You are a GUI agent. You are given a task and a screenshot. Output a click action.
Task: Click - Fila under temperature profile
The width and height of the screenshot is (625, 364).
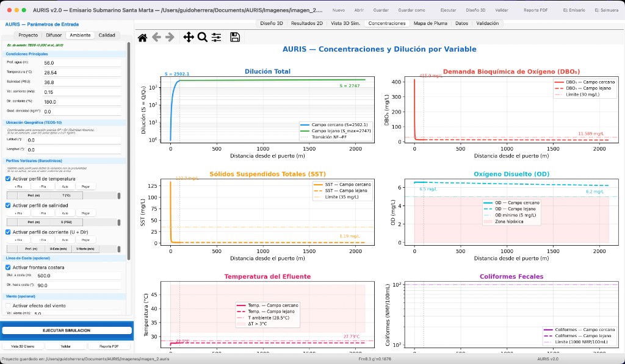(x=43, y=187)
